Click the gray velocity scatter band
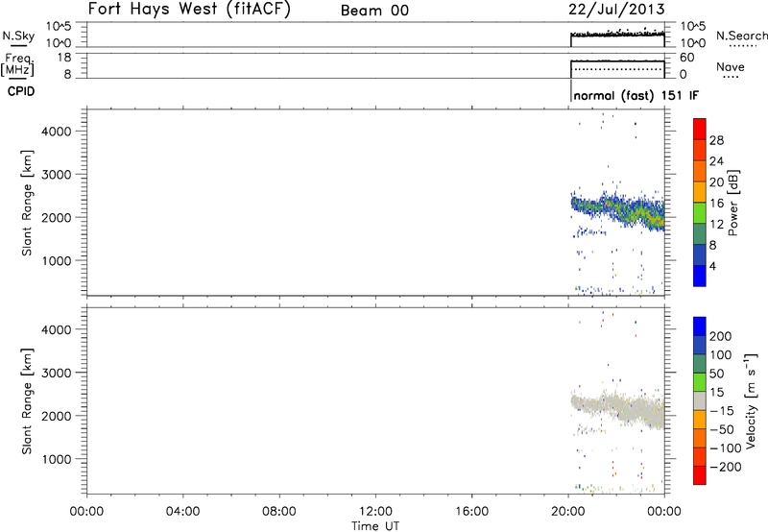The width and height of the screenshot is (768, 532). click(618, 409)
